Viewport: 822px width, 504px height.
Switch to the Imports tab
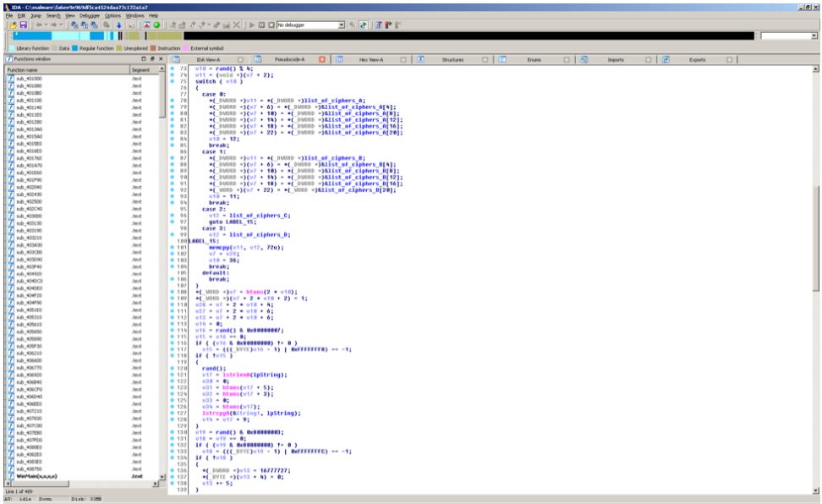[x=616, y=59]
